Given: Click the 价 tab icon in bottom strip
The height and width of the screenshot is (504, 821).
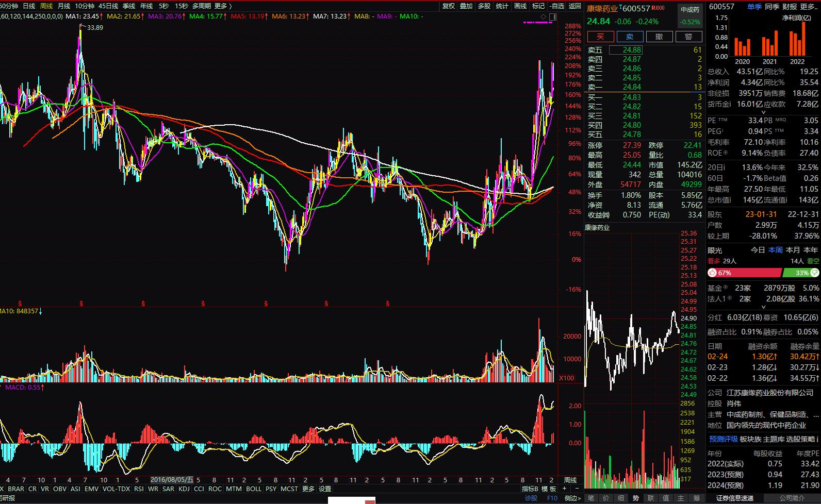Looking at the screenshot, I should click(606, 498).
